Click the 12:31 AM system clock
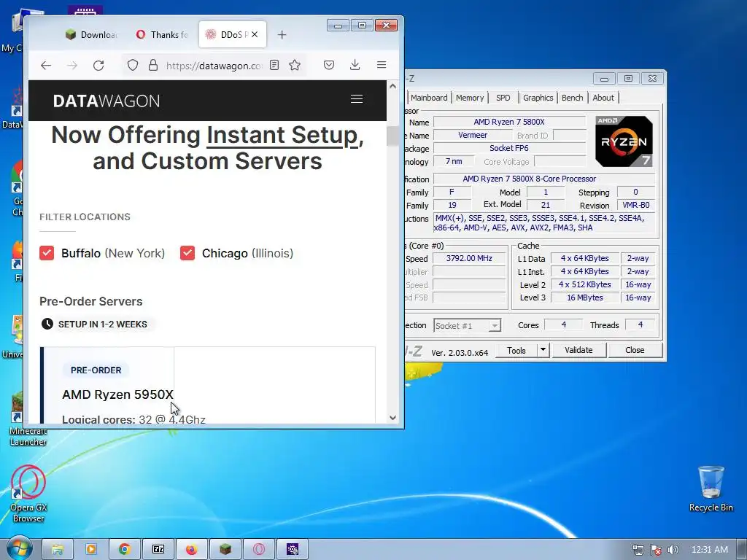 (x=709, y=550)
